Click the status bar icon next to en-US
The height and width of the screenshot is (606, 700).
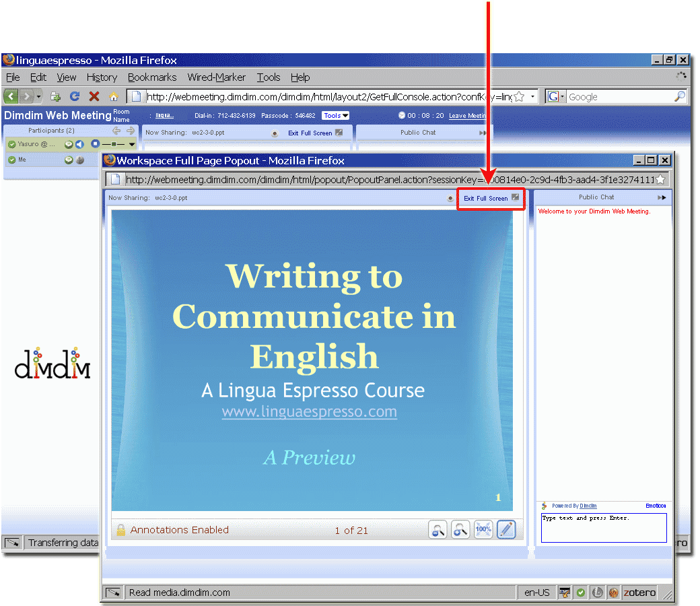click(564, 593)
